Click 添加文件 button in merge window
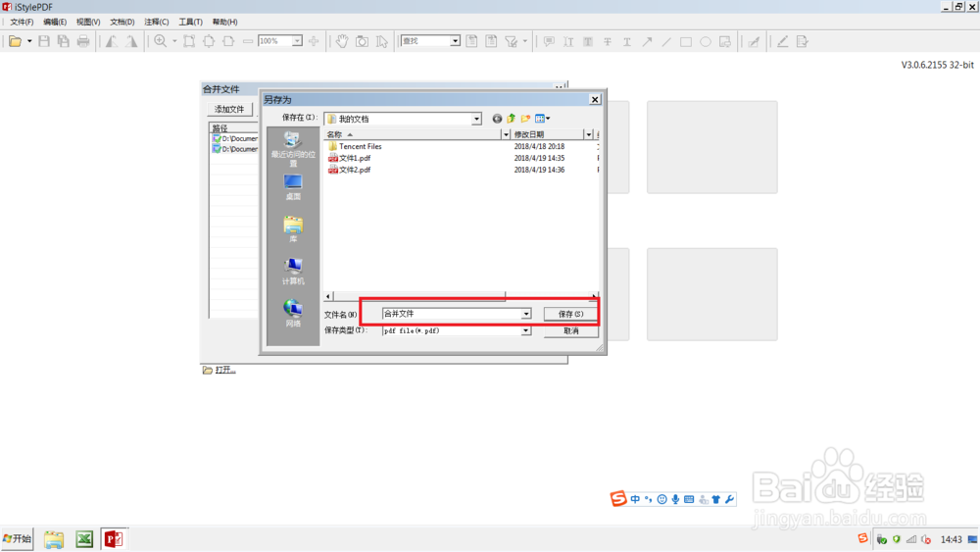The image size is (980, 552). coord(229,110)
